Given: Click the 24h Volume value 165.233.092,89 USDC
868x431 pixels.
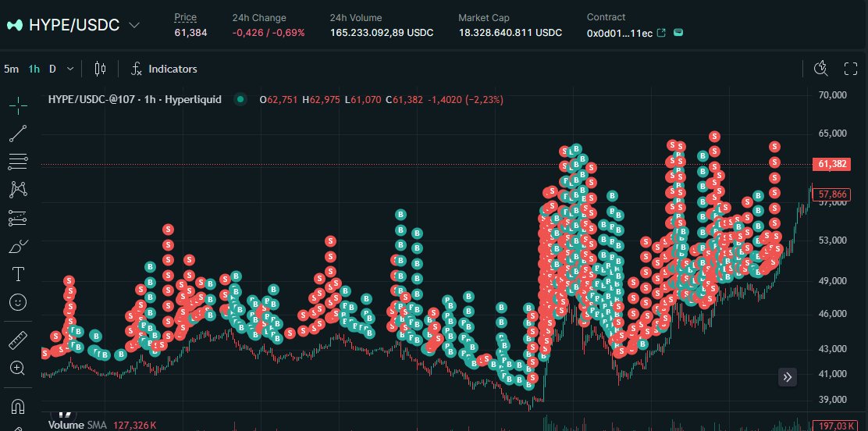Looking at the screenshot, I should click(x=382, y=33).
